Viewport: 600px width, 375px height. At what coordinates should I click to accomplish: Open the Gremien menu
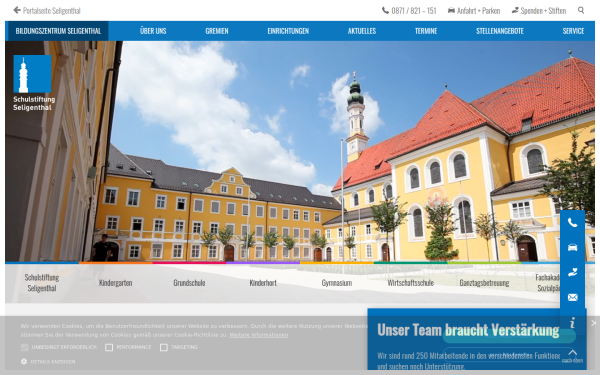217,31
